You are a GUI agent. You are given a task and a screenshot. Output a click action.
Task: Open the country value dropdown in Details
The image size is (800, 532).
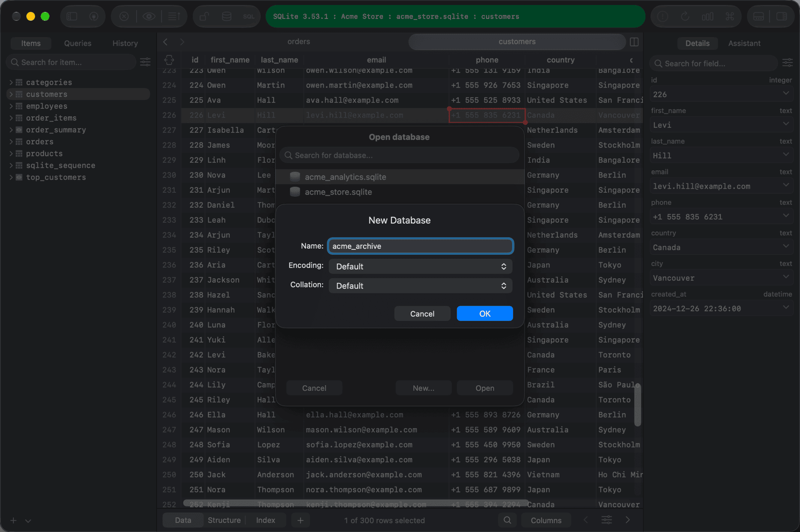786,246
